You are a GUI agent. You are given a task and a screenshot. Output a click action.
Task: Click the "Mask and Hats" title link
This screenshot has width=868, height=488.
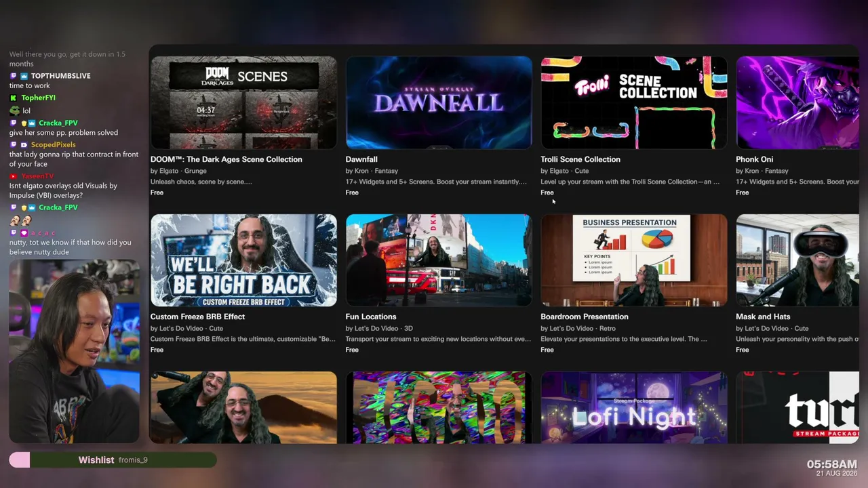pos(763,317)
